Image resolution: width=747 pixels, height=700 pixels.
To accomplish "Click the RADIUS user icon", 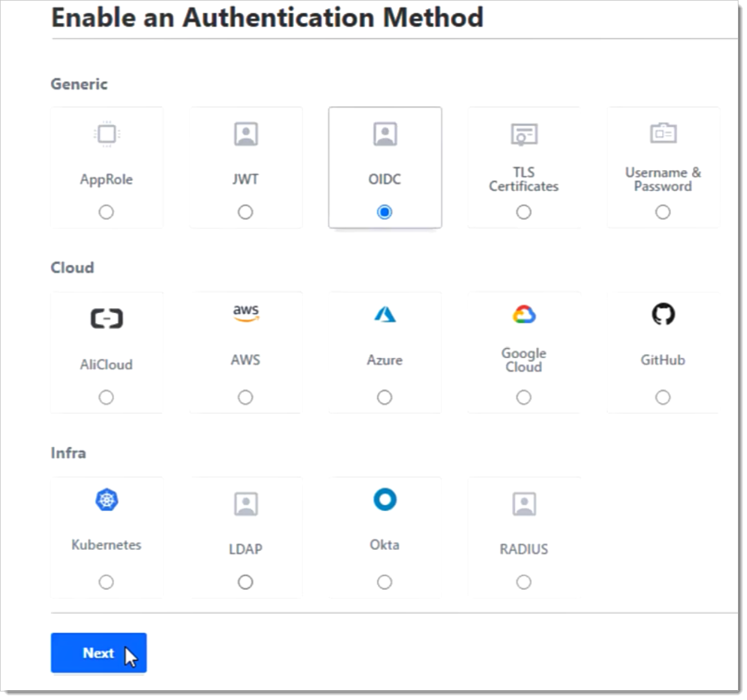I will point(524,504).
